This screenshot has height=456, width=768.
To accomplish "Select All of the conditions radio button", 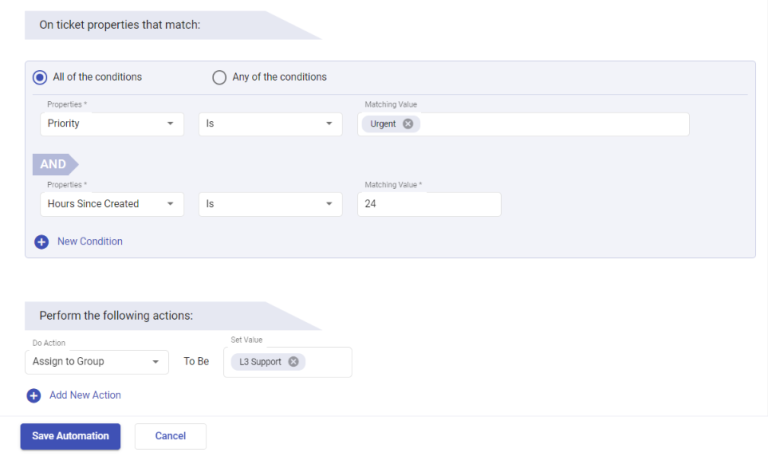I will pos(40,77).
